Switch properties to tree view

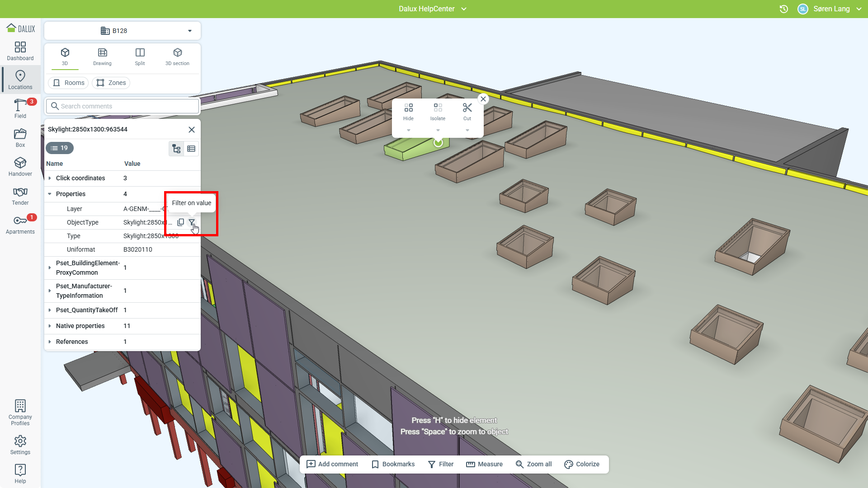coord(176,149)
